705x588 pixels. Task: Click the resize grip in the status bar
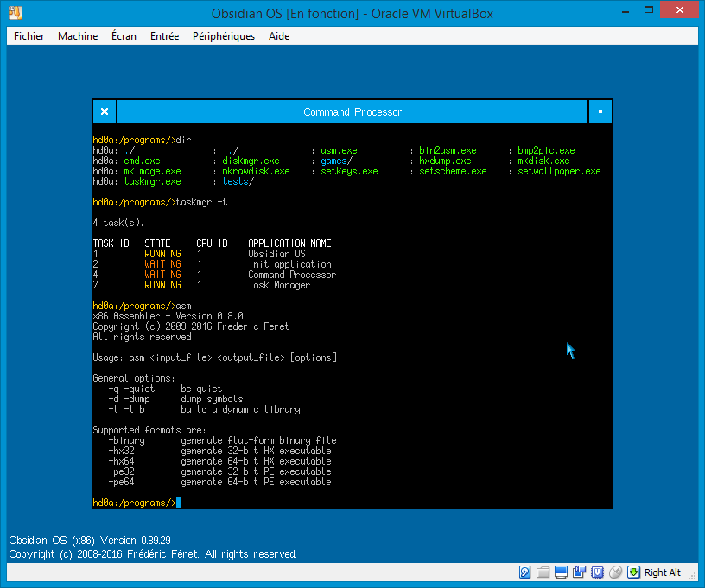pyautogui.click(x=692, y=575)
